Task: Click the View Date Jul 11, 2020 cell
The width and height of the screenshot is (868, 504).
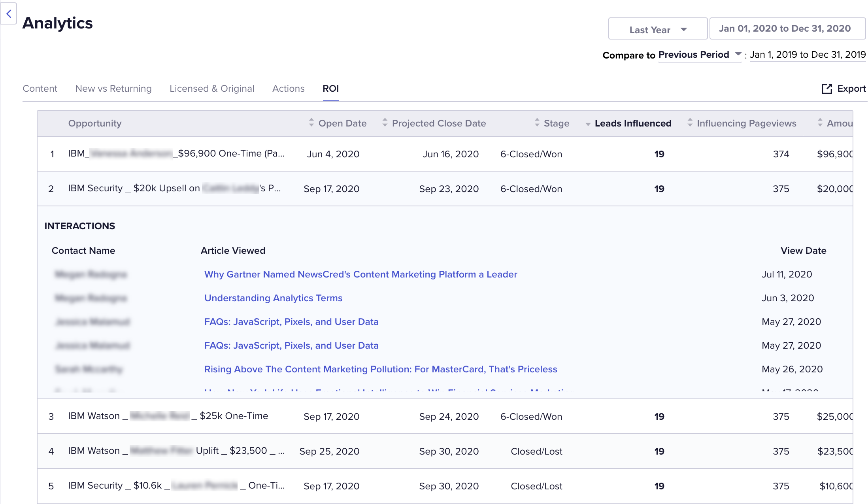Action: [x=787, y=274]
